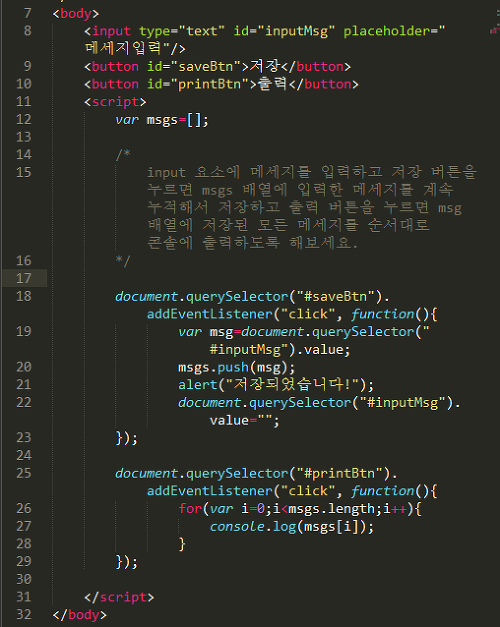
Task: Click the "#inputMsg" string on line 22
Action: 402,402
